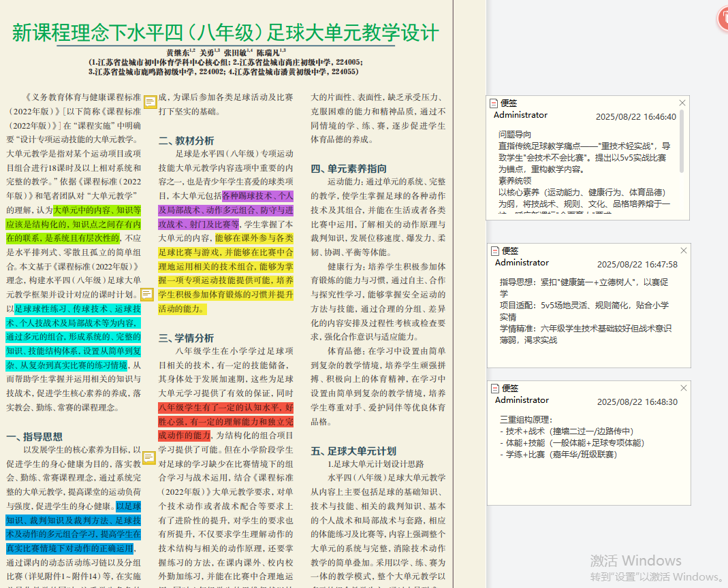The height and width of the screenshot is (588, 728).
Task: Select the purple highlight "及局部战术、动作多元组合、防守与进"
Action: pyautogui.click(x=225, y=210)
